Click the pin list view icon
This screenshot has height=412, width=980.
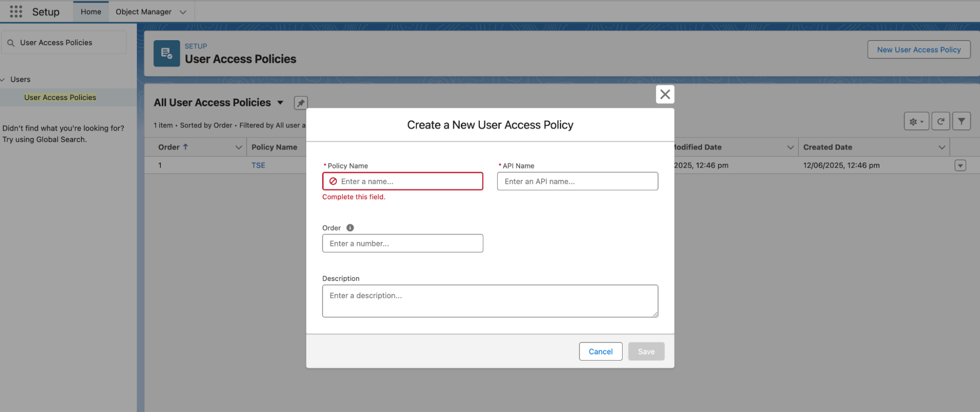point(301,103)
